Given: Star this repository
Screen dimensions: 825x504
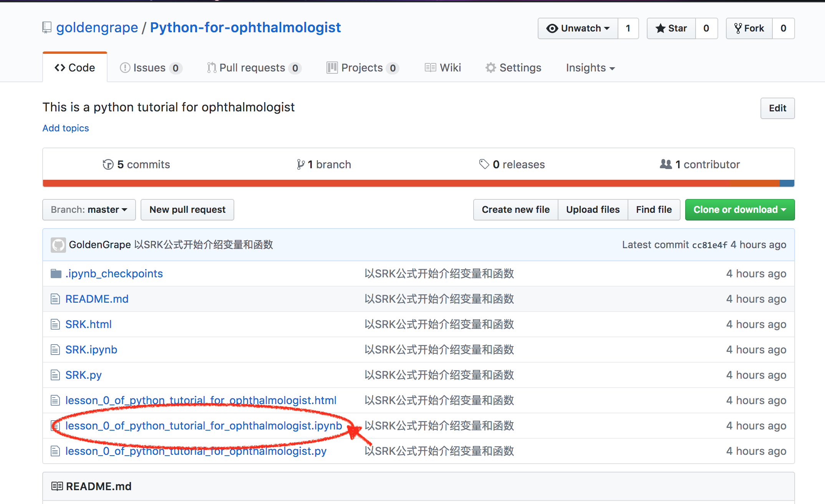Looking at the screenshot, I should pos(671,28).
